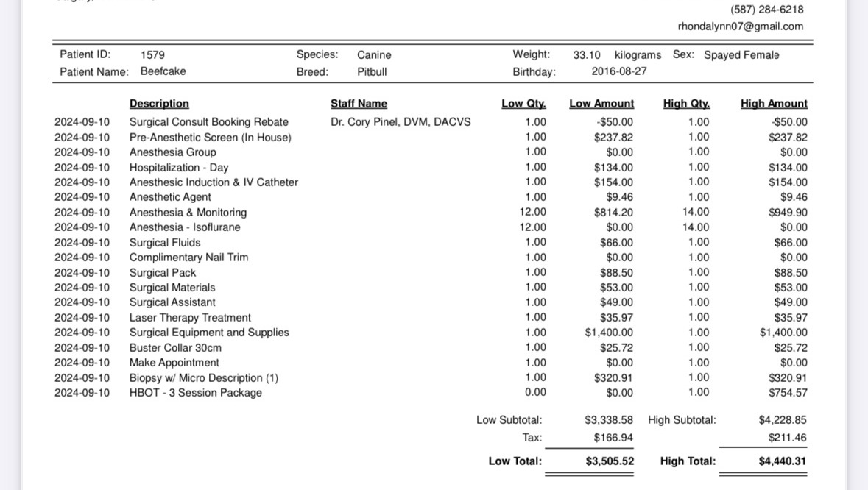Select the patient name Beefcake
The width and height of the screenshot is (868, 490).
[163, 71]
